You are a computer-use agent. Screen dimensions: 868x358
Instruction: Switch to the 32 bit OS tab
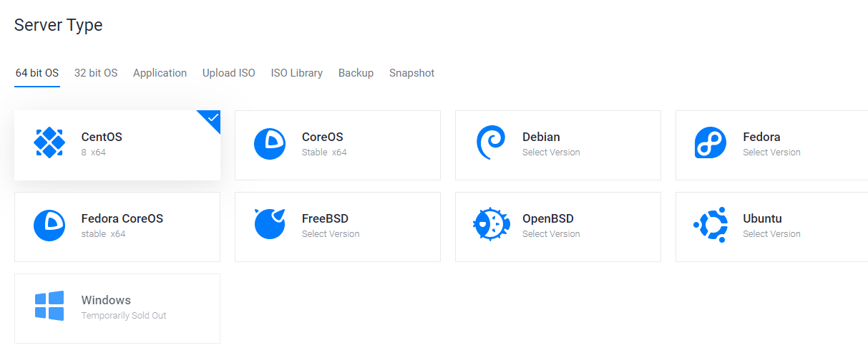[x=96, y=73]
